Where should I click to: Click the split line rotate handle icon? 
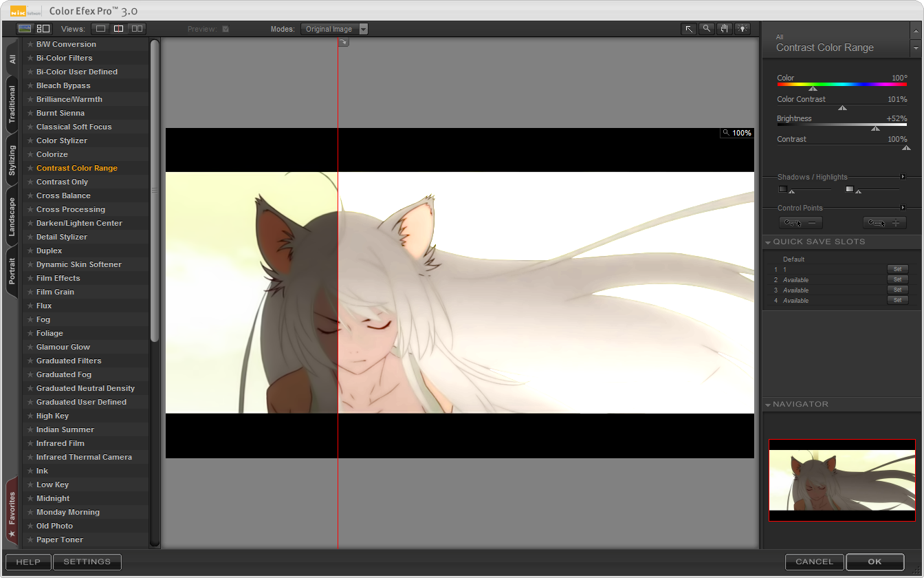click(x=344, y=43)
